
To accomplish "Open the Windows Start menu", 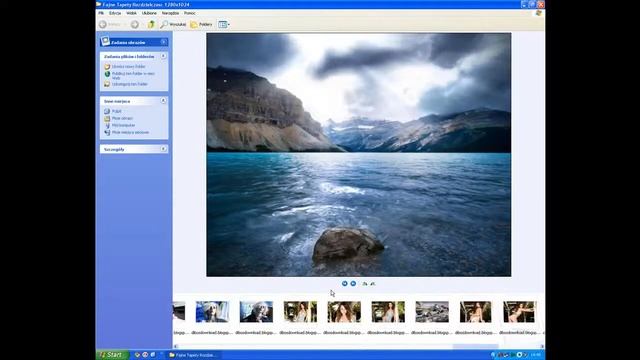I will 112,355.
